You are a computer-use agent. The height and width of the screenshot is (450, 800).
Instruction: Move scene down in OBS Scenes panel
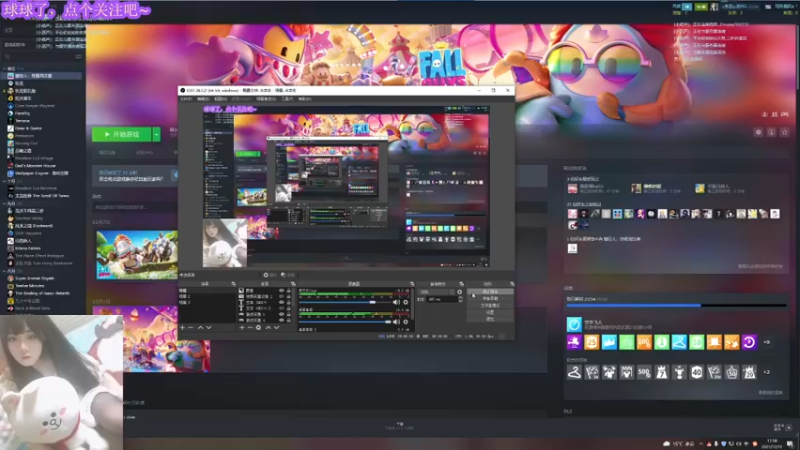[x=209, y=328]
